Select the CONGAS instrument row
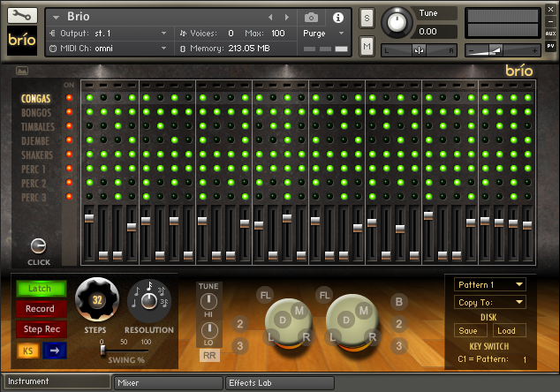Screen dimensions: 560x392 pyautogui.click(x=35, y=99)
